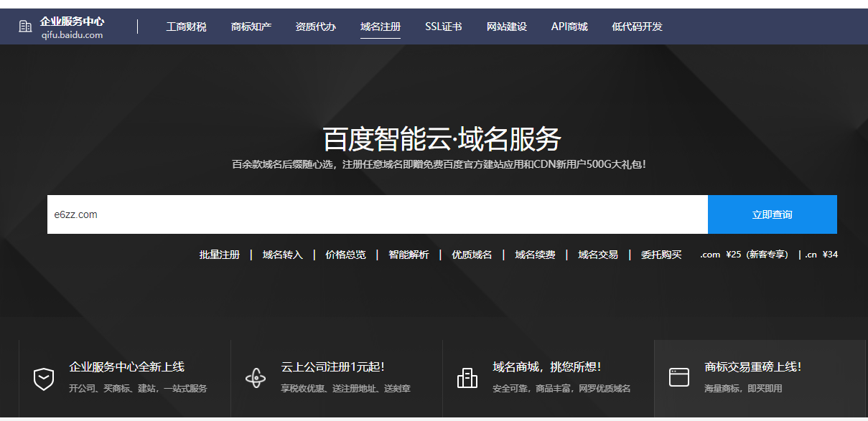Open the 企业服务中心全新上线 card title
Image resolution: width=868 pixels, height=421 pixels.
point(127,367)
